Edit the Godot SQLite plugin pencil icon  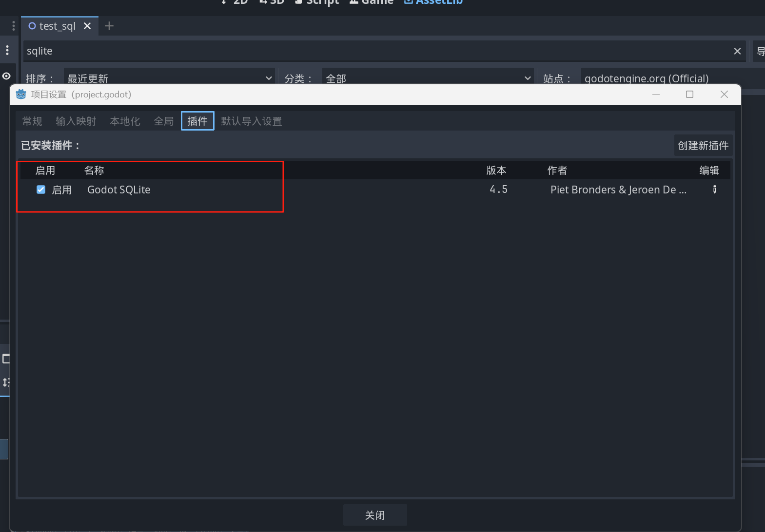(715, 190)
